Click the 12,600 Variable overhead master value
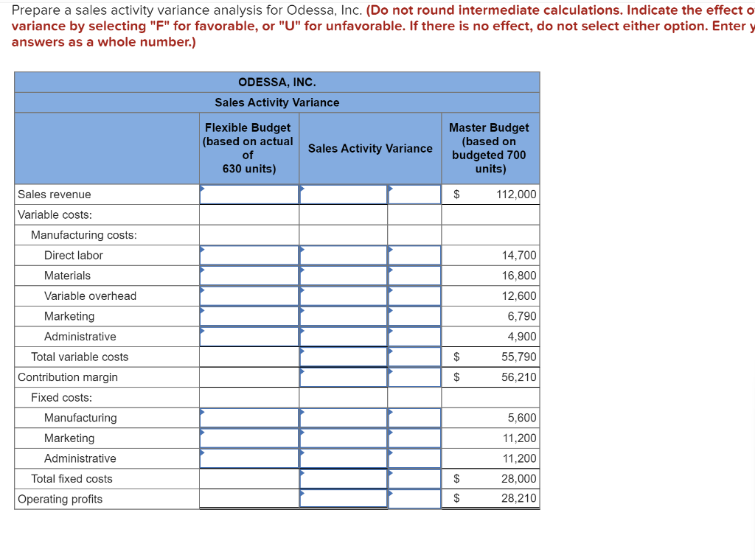Image resolution: width=755 pixels, height=560 pixels. 519,296
